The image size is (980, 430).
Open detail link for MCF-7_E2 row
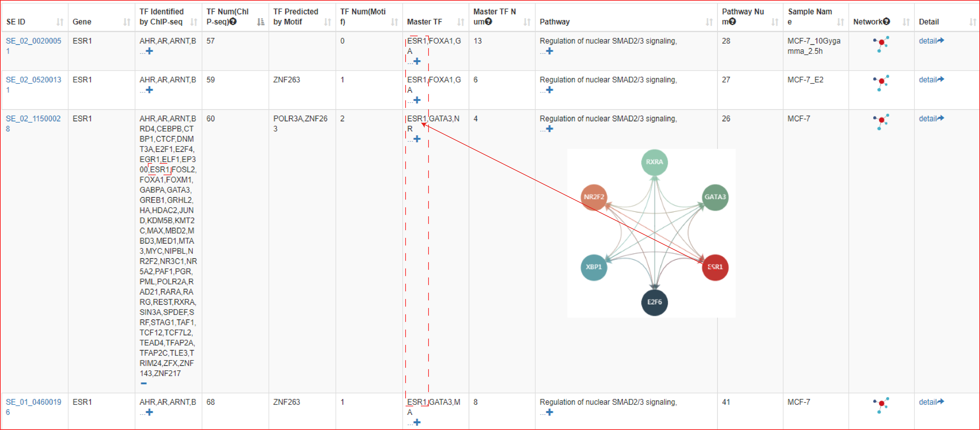pos(931,79)
